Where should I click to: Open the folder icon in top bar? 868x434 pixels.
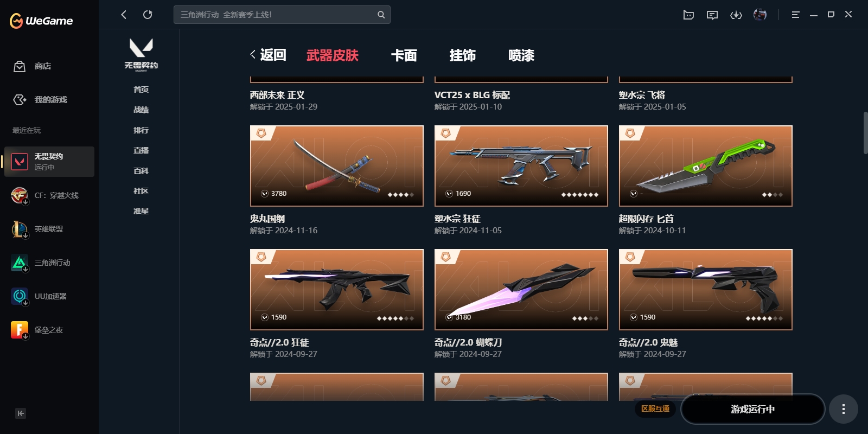688,15
